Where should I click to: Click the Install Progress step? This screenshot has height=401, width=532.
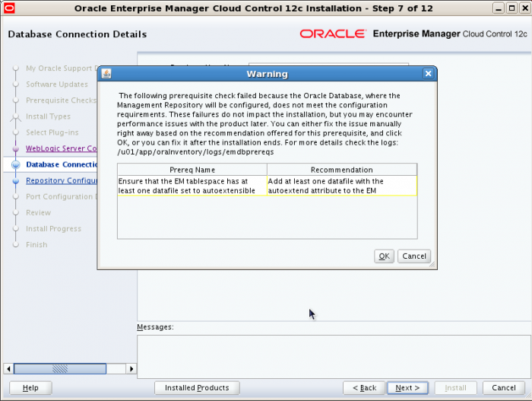point(54,229)
